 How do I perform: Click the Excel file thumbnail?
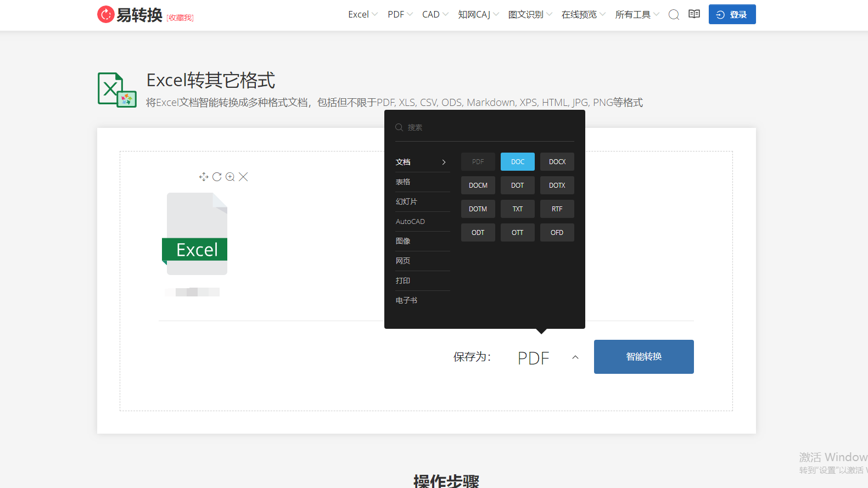(195, 234)
